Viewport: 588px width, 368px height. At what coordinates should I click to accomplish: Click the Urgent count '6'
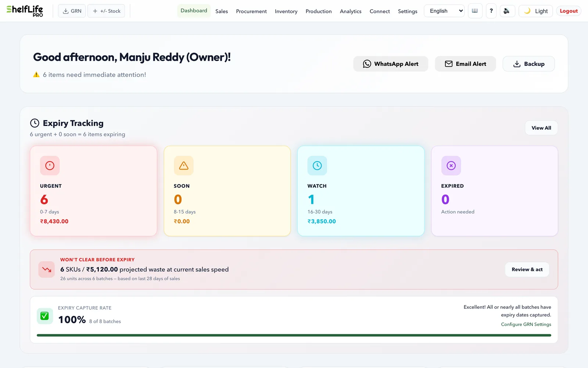(x=44, y=199)
